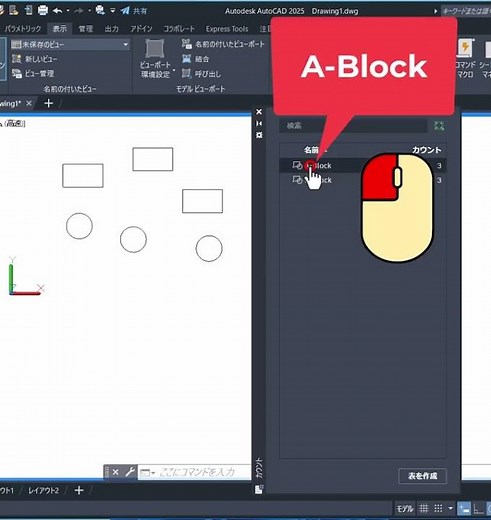Click the Undo arrow icon
Screen dimensions: 491x520
[58, 11]
